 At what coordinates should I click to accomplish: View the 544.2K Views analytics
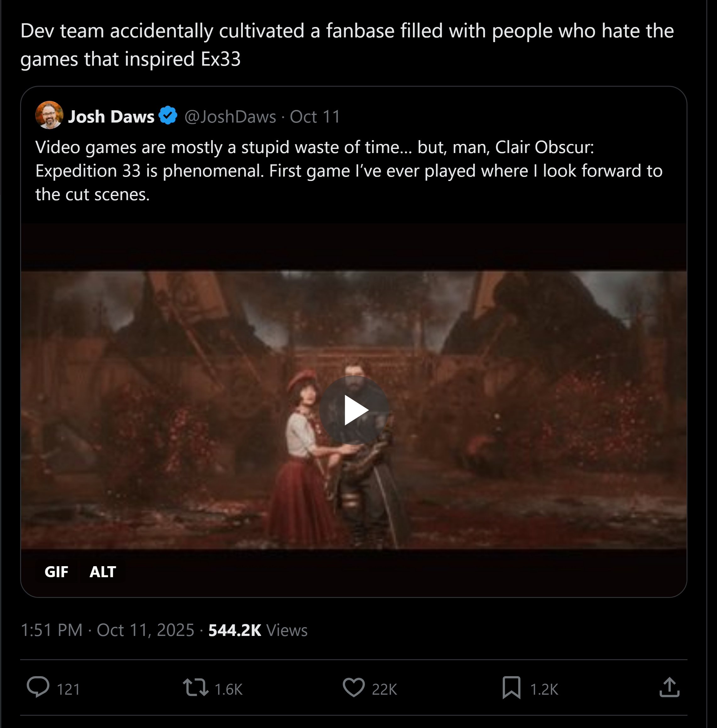tap(258, 630)
